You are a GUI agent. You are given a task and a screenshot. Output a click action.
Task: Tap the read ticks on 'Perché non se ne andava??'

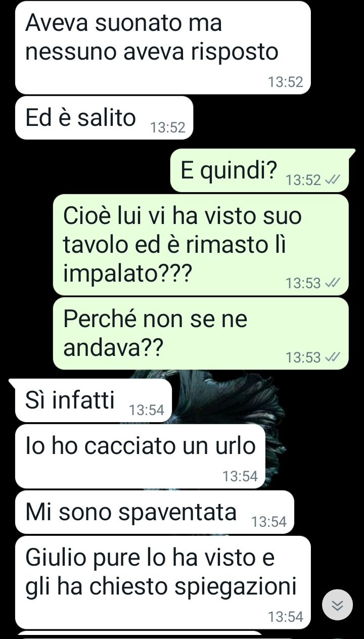[x=333, y=358]
